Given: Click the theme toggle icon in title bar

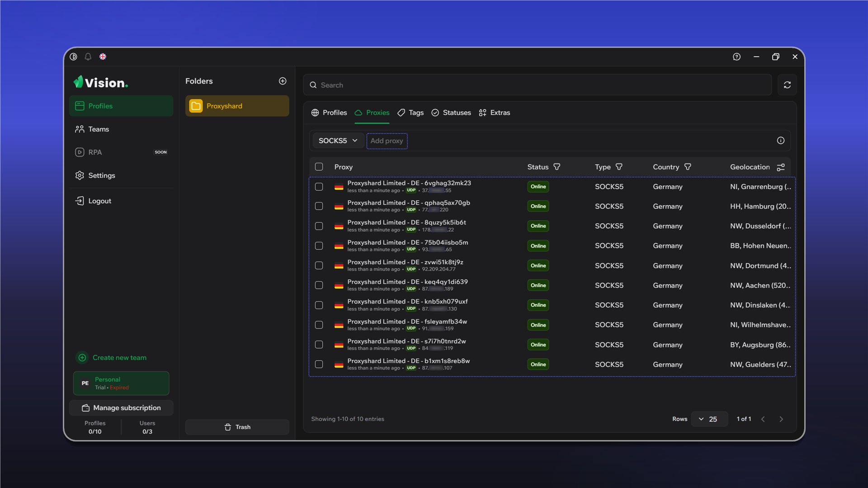Looking at the screenshot, I should pos(73,56).
